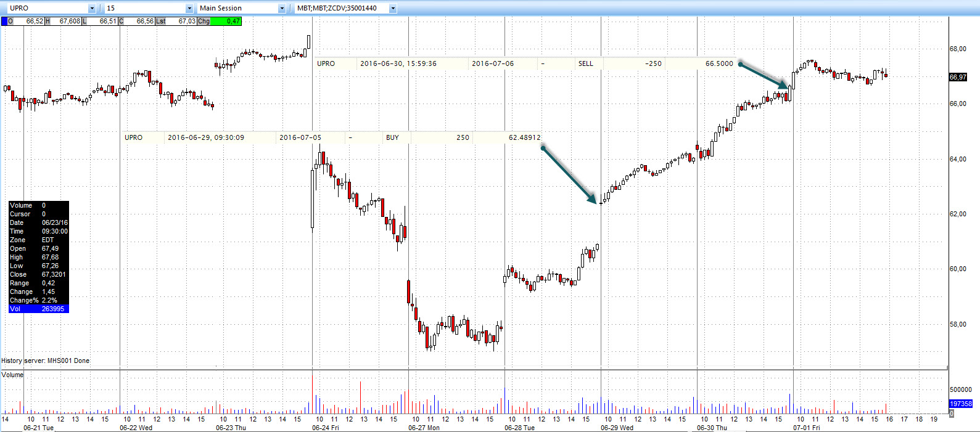This screenshot has width=980, height=432.
Task: Click the History server: MHS001 Done status
Action: point(45,361)
